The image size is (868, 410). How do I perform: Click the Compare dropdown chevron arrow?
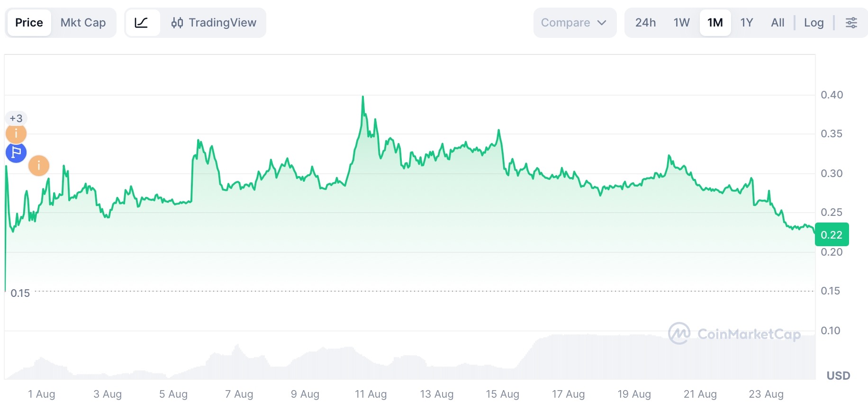[x=602, y=23]
